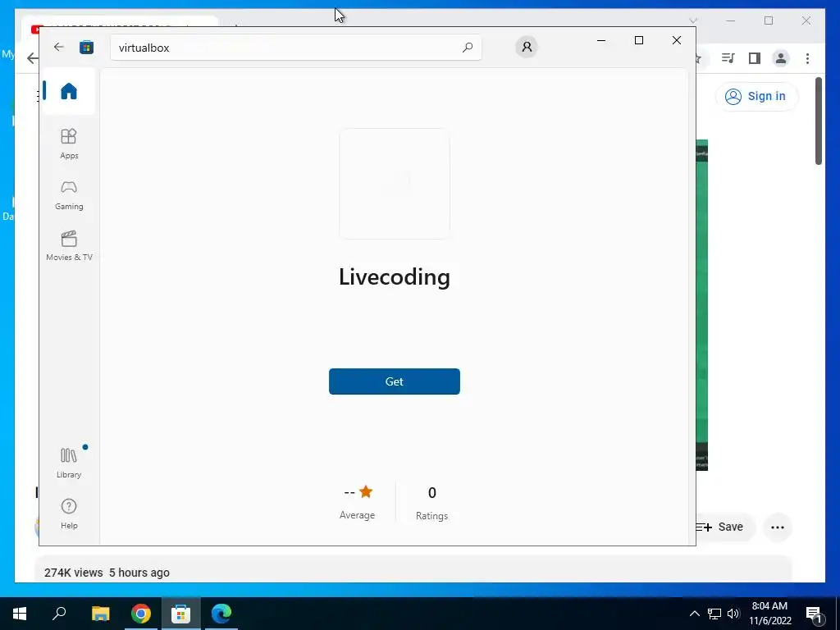Click the Microsoft Store logo icon
The width and height of the screenshot is (840, 630).
pyautogui.click(x=86, y=47)
